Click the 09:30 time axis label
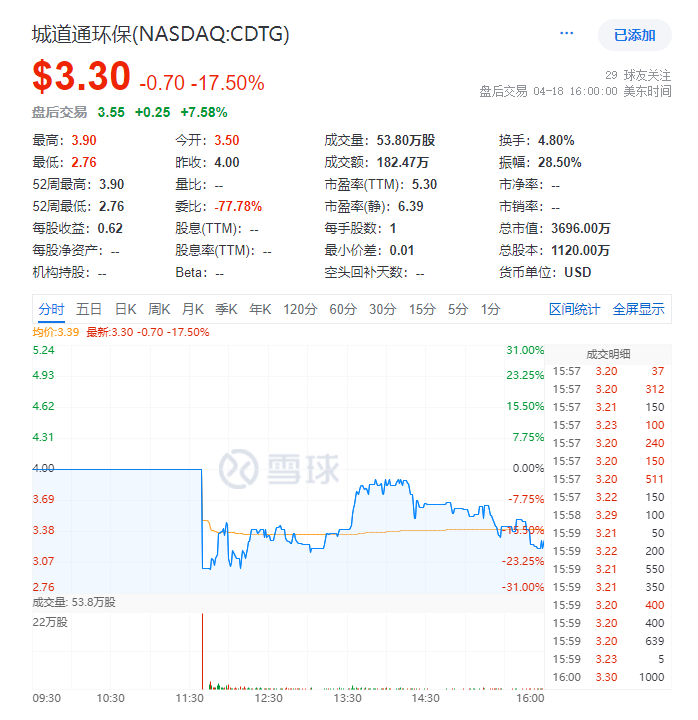698x720 pixels. 46,698
